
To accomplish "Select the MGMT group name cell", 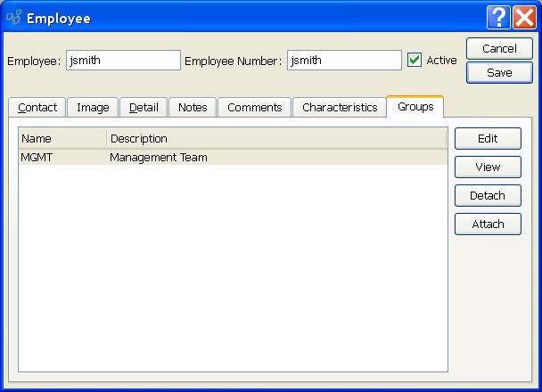I will pos(62,158).
